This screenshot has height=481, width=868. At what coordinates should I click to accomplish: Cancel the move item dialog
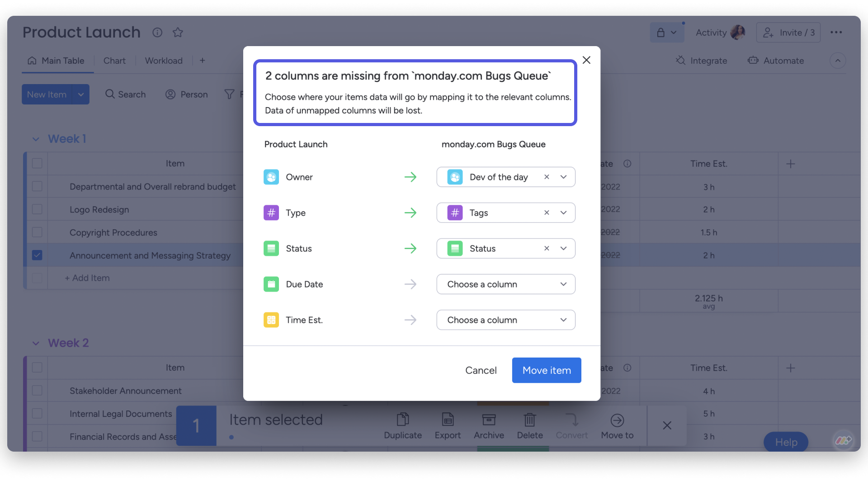click(x=481, y=371)
